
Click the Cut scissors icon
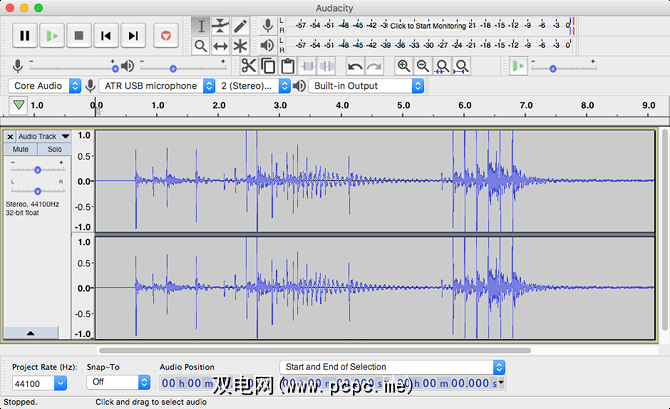pos(248,66)
